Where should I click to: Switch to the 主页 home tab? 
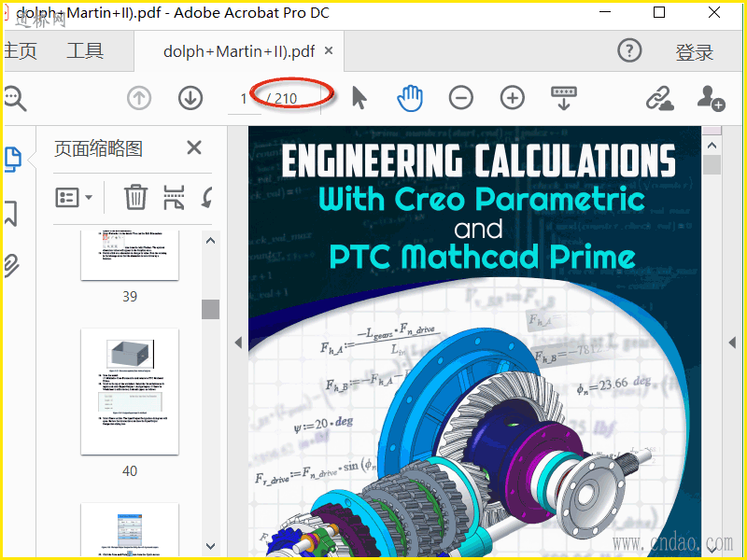click(20, 51)
